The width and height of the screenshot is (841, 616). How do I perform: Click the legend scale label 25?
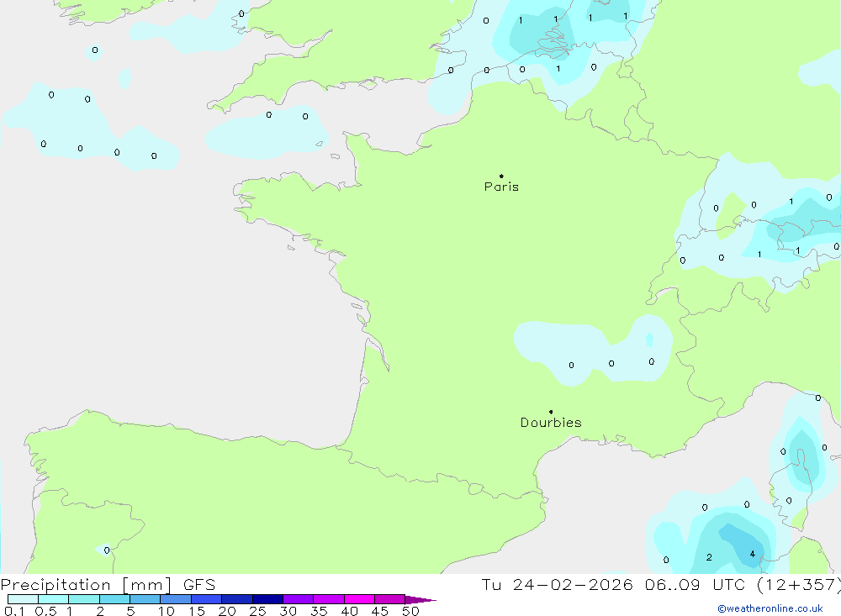(258, 611)
